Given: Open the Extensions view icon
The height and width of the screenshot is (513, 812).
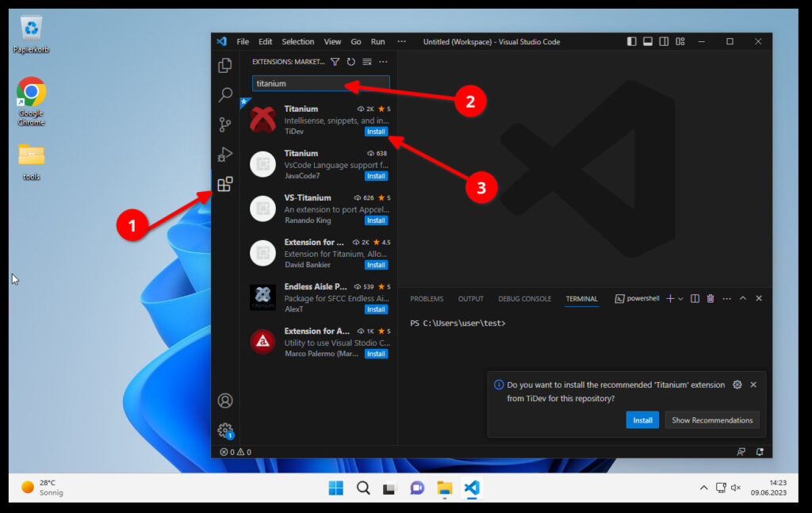Looking at the screenshot, I should [224, 184].
